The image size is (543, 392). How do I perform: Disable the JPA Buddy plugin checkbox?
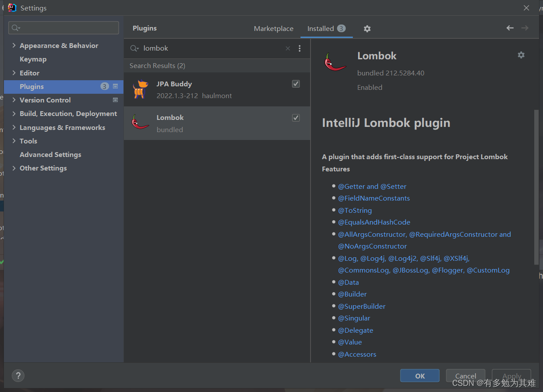tap(296, 84)
